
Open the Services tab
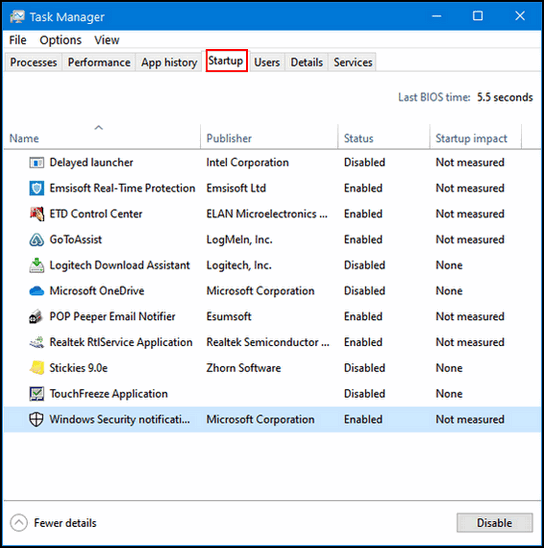353,62
